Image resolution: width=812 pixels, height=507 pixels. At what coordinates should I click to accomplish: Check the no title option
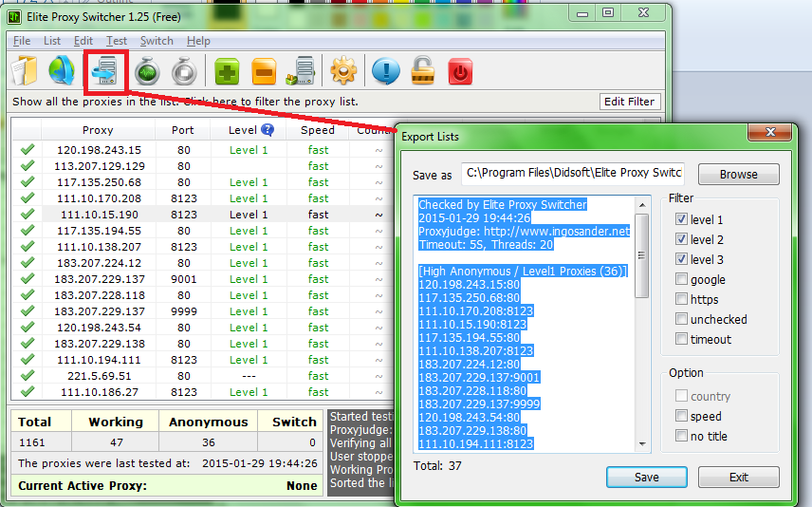(681, 436)
